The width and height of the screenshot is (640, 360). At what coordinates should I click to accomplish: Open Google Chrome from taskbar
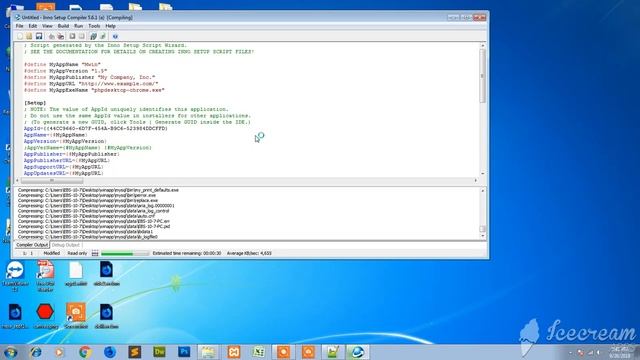pos(85,352)
